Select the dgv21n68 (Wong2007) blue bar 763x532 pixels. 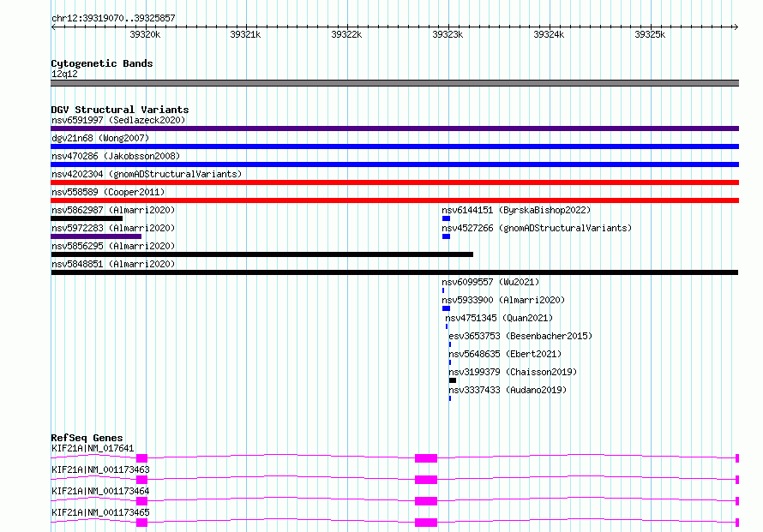[394, 146]
